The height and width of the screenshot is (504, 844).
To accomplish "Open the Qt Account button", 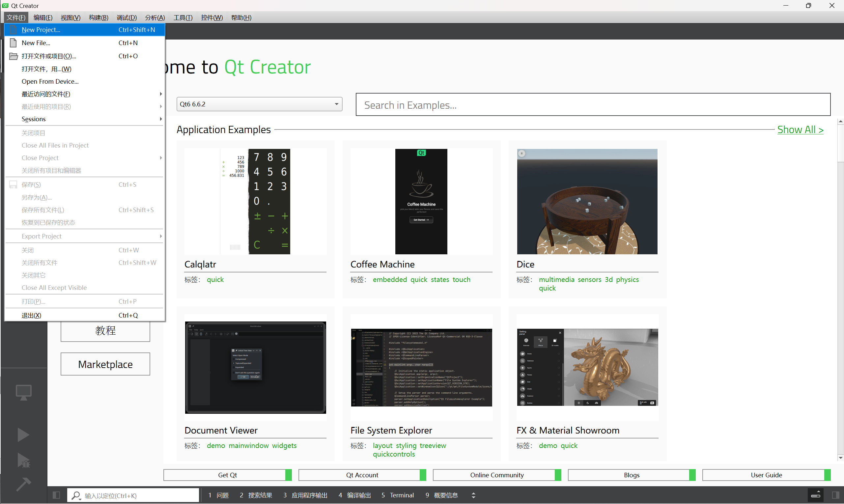I will [362, 475].
